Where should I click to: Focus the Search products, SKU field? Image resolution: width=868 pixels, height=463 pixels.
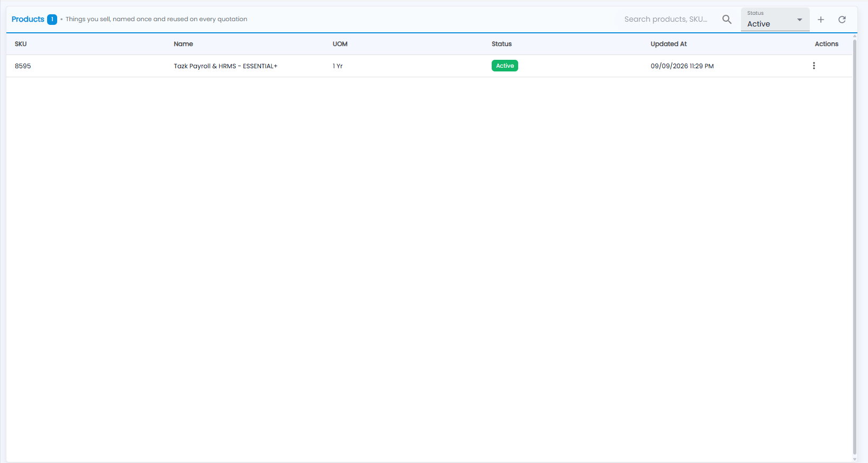[x=667, y=20]
